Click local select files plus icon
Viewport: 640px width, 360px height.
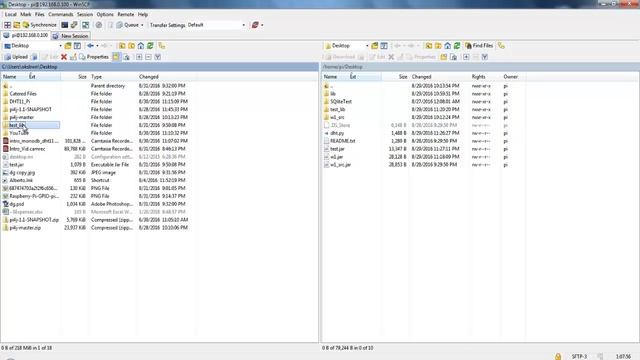(139, 57)
